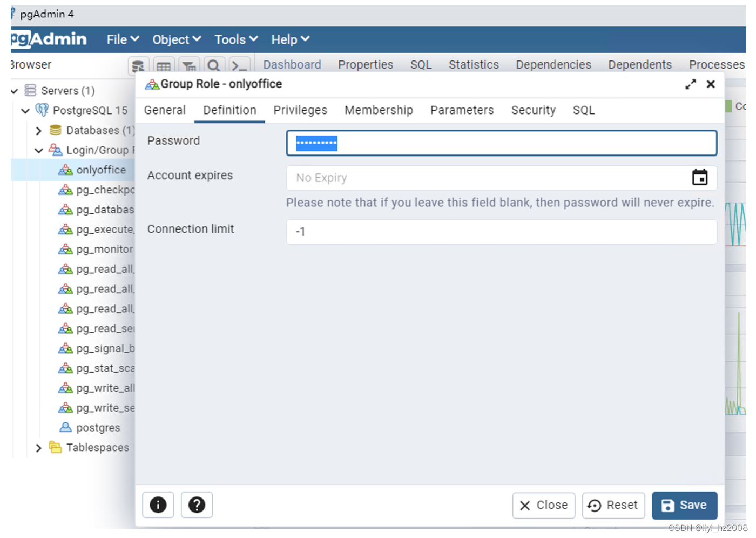Open the Tools menu
Viewport: 756px width, 538px height.
click(236, 39)
